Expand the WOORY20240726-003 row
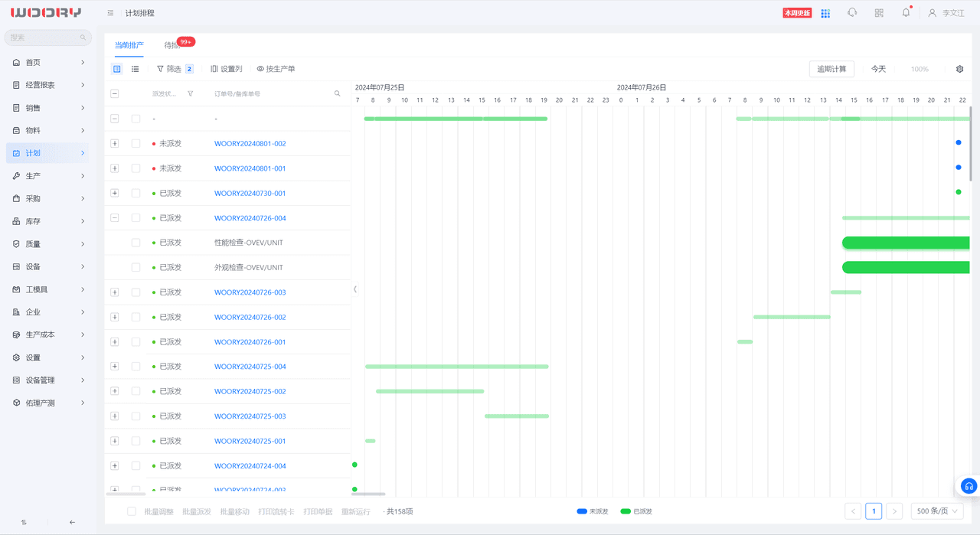This screenshot has height=535, width=980. click(x=115, y=292)
